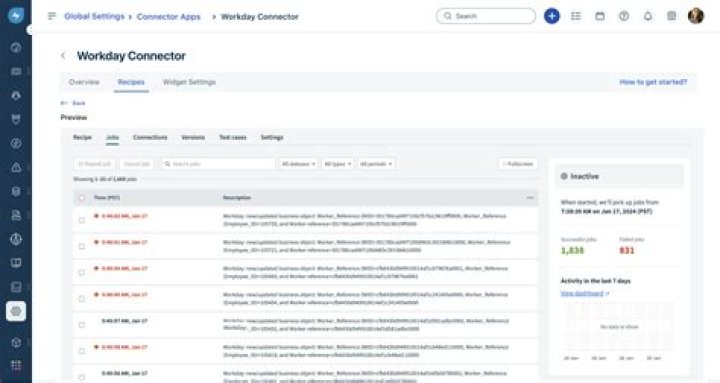720x383 pixels.
Task: Click the Freshservice logo in the sidebar
Action: tap(16, 16)
